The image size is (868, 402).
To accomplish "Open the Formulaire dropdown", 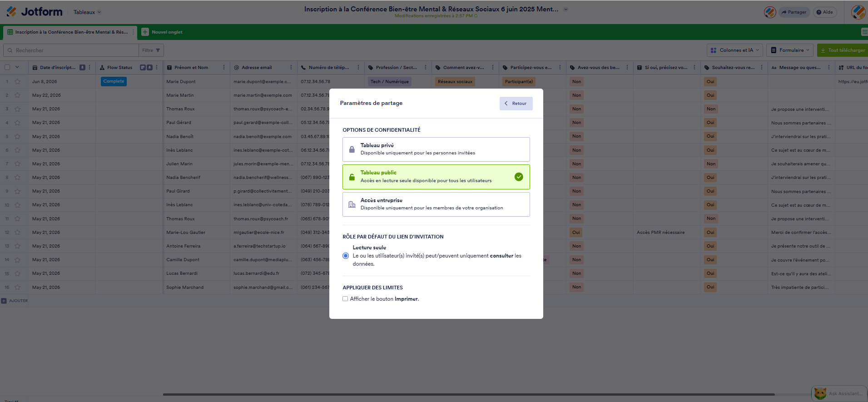I will (790, 50).
